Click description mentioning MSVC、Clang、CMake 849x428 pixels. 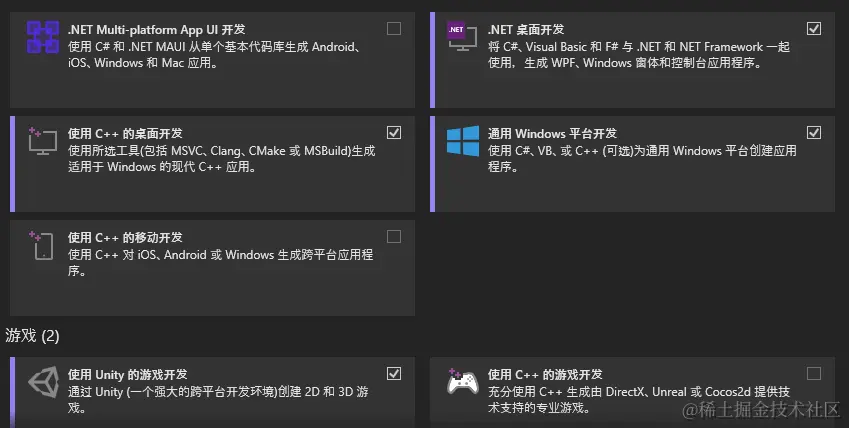click(x=221, y=159)
